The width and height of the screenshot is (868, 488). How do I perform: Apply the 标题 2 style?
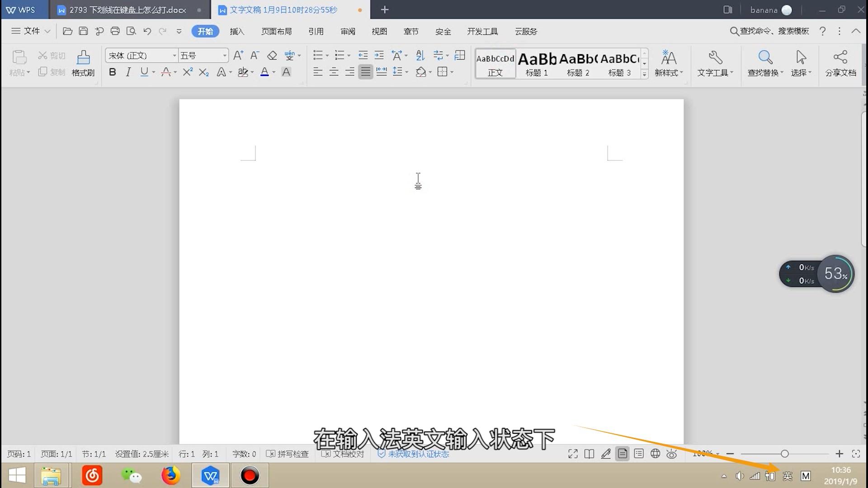(578, 64)
